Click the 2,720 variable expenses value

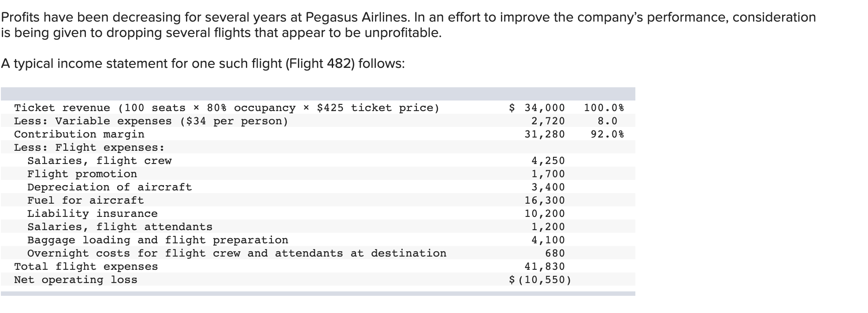[548, 121]
